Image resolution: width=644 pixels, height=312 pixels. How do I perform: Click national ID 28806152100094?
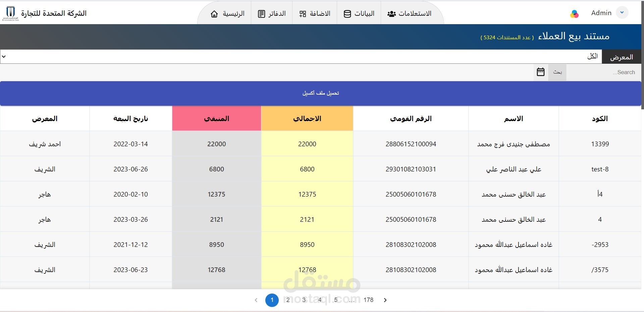click(411, 144)
